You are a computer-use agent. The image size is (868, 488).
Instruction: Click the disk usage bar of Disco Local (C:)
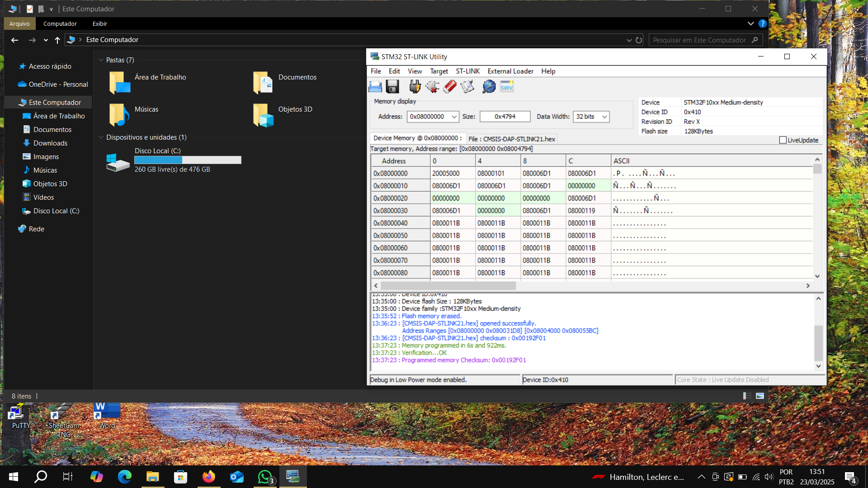click(188, 160)
